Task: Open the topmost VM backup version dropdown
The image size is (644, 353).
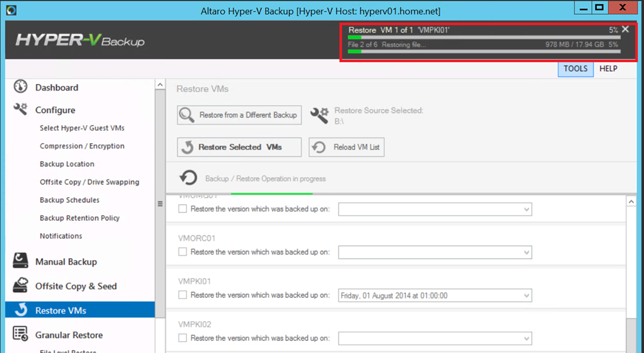Action: click(435, 209)
